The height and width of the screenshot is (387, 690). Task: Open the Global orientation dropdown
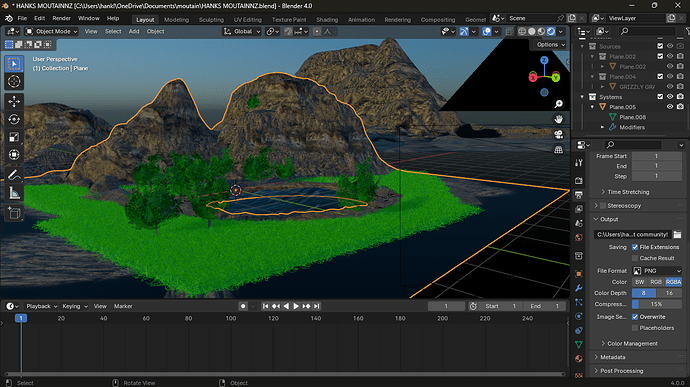coord(242,31)
